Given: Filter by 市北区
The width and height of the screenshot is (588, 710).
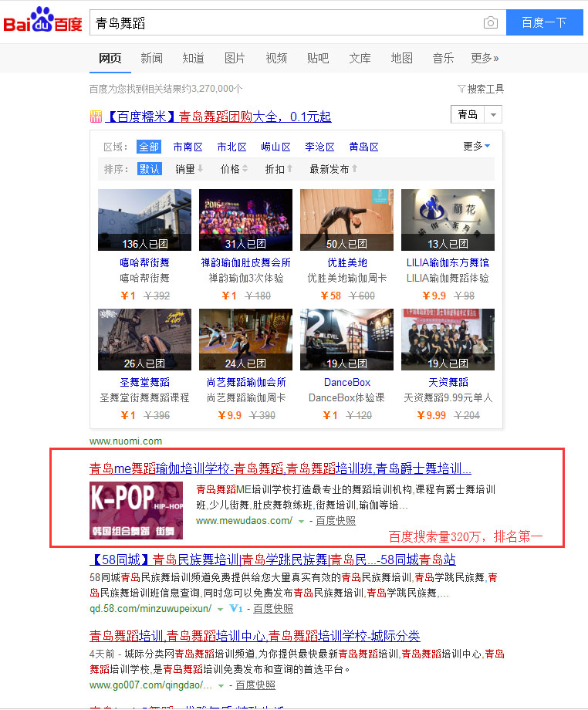Looking at the screenshot, I should click(x=231, y=147).
